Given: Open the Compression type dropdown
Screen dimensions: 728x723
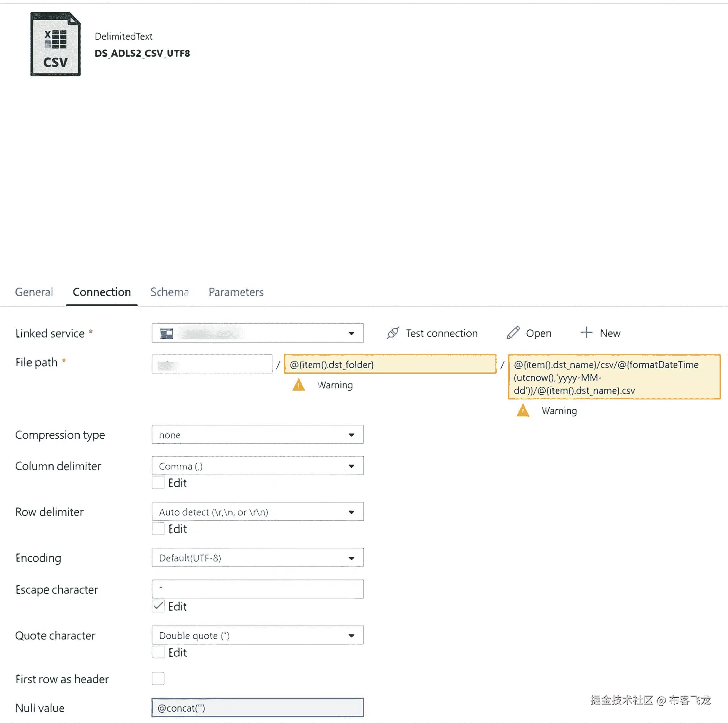Looking at the screenshot, I should tap(257, 434).
